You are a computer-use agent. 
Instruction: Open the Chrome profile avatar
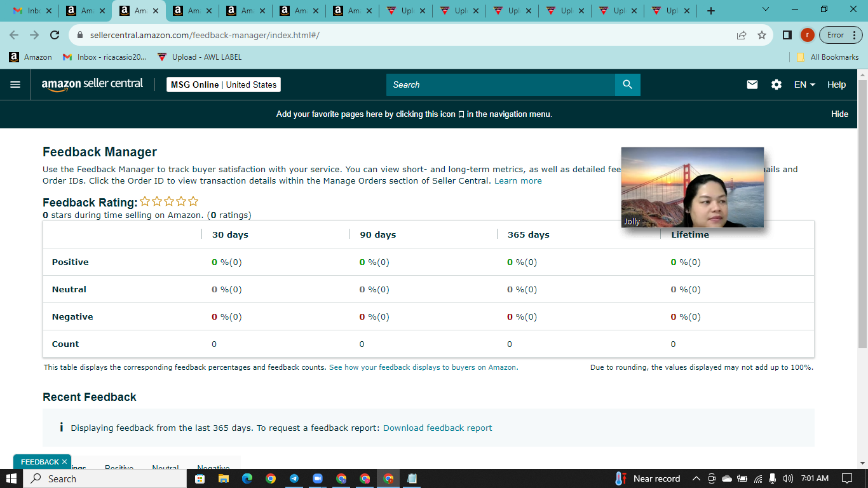(x=807, y=35)
